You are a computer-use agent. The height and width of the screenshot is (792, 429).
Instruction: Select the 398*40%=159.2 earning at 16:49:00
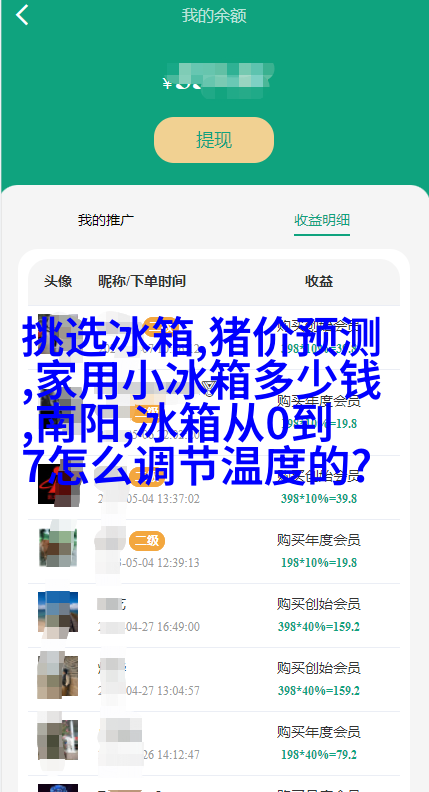coord(319,627)
